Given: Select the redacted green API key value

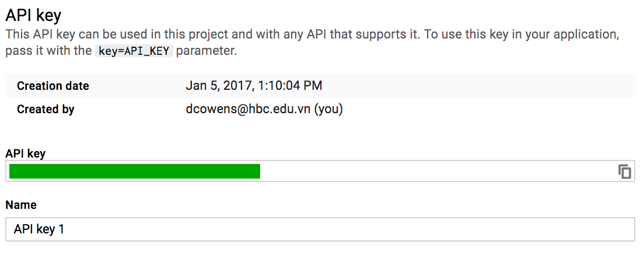Looking at the screenshot, I should (x=135, y=171).
